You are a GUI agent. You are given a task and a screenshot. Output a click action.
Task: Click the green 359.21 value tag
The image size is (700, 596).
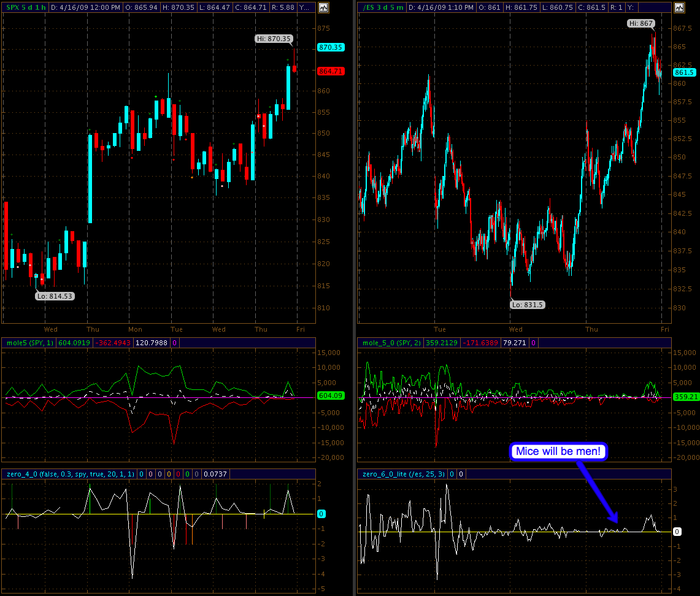tap(685, 397)
